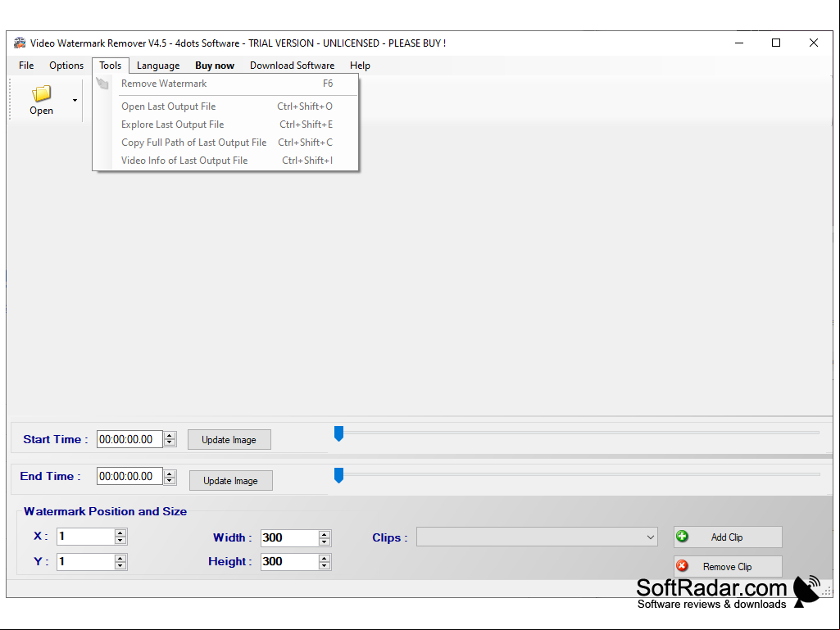Click the X position field
Image resolution: width=840 pixels, height=630 pixels.
tap(85, 537)
